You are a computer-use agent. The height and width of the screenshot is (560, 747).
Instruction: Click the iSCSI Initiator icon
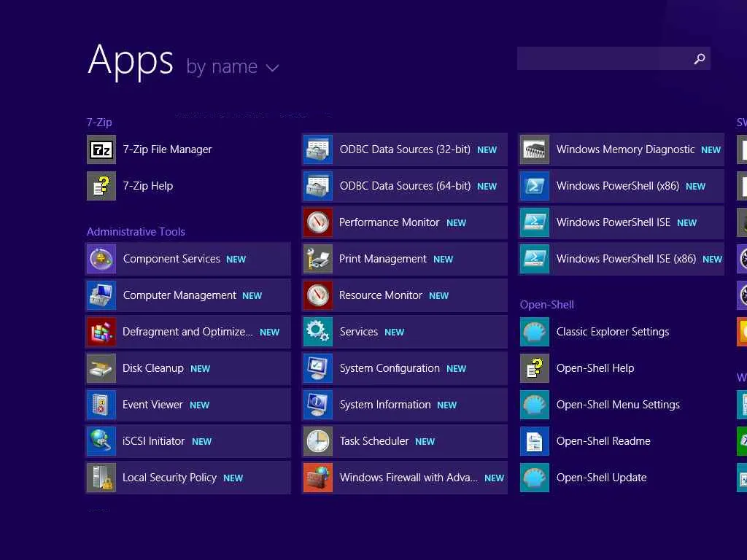pyautogui.click(x=101, y=441)
